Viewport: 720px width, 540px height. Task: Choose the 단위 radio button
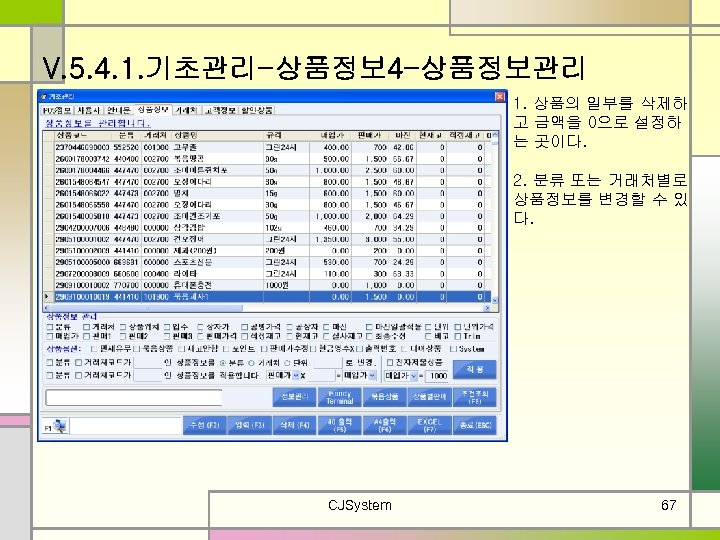point(287,363)
